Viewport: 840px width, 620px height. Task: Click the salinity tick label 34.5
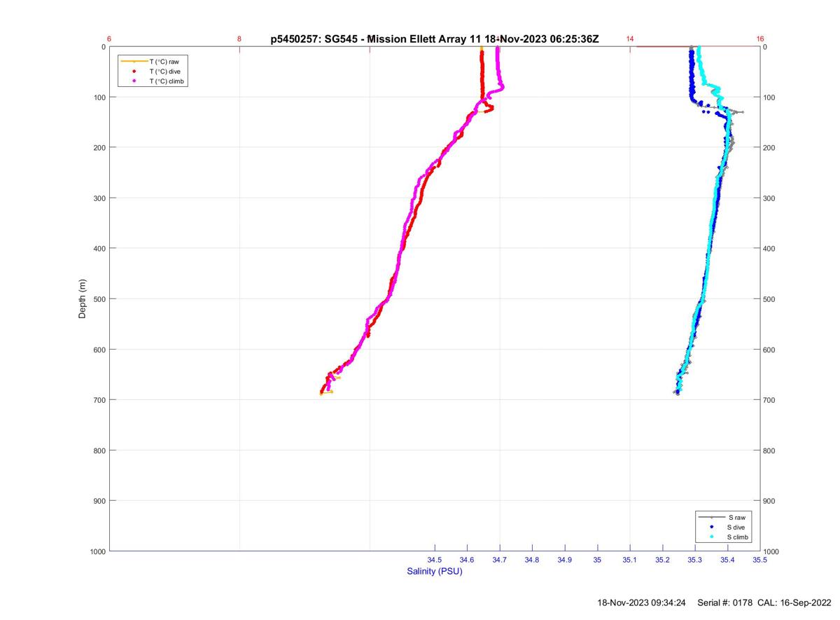pyautogui.click(x=435, y=560)
